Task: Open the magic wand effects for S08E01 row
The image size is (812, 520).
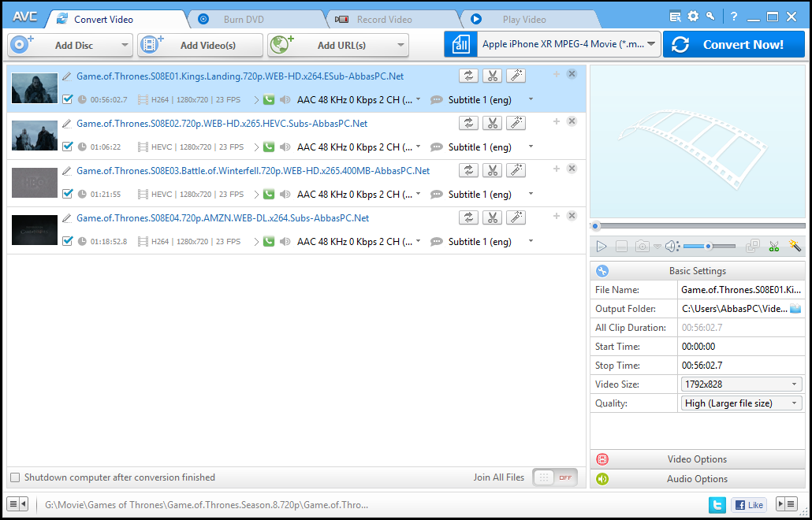Action: (516, 76)
